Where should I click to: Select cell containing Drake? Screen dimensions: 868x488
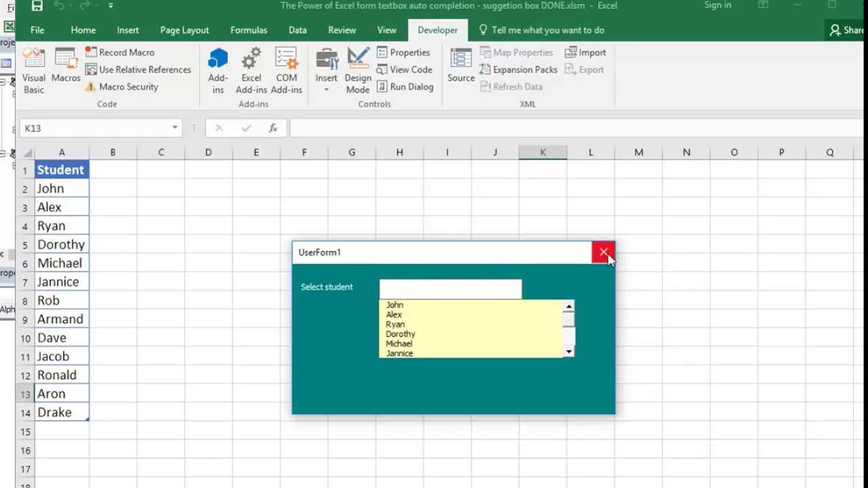click(x=62, y=412)
